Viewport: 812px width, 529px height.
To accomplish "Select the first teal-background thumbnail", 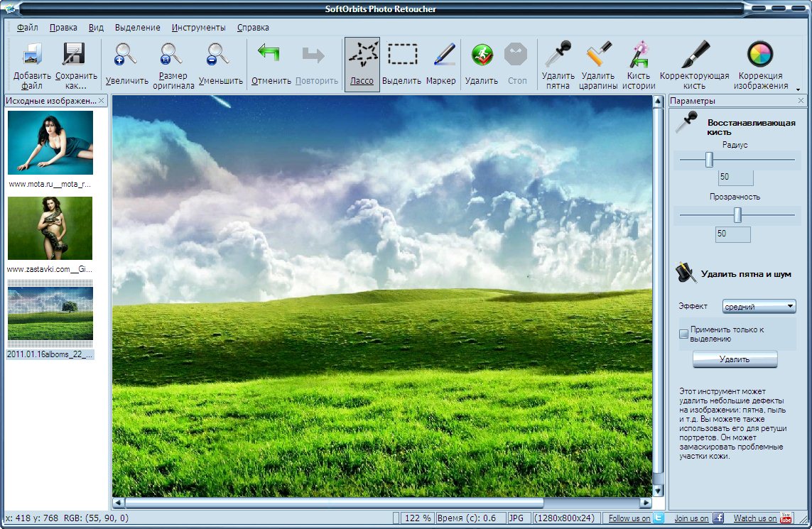I will (50, 143).
